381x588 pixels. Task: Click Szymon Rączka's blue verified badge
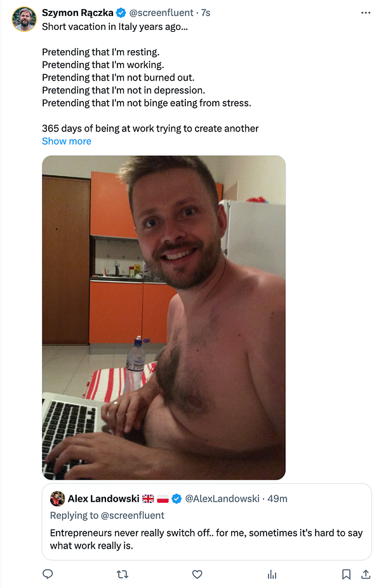click(x=121, y=13)
